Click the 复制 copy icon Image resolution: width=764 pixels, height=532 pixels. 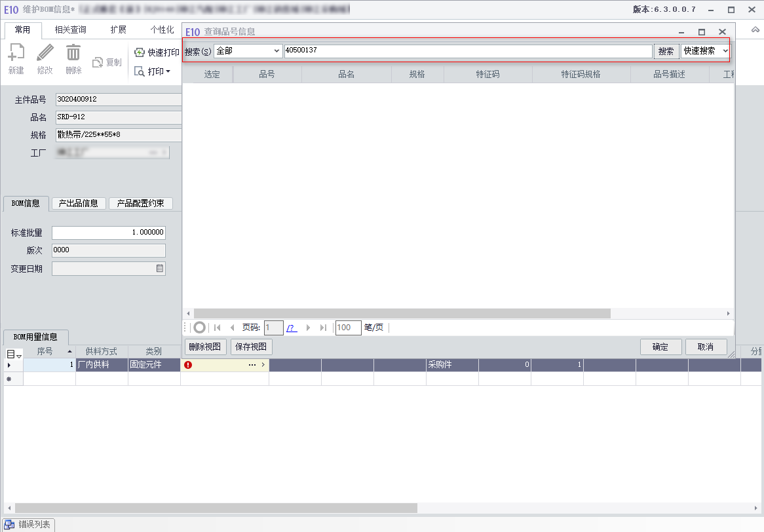98,62
